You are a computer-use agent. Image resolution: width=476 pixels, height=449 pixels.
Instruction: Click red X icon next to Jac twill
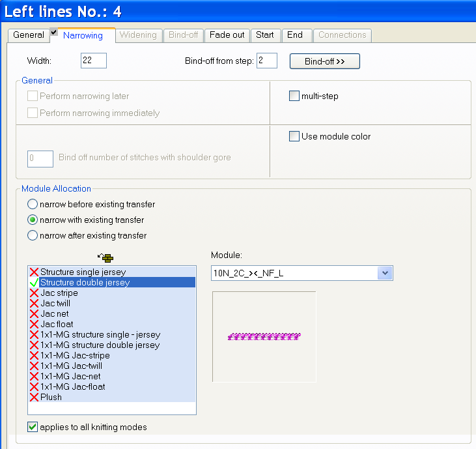[x=34, y=303]
